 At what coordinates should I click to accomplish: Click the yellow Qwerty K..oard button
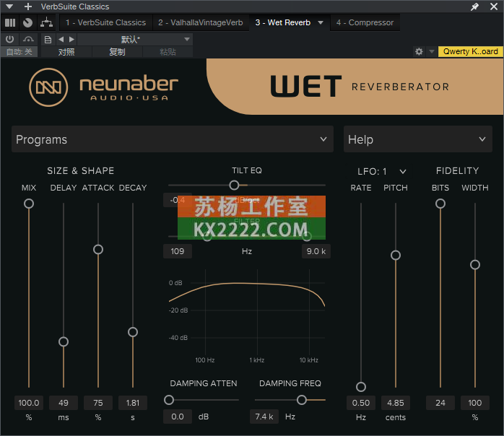470,51
